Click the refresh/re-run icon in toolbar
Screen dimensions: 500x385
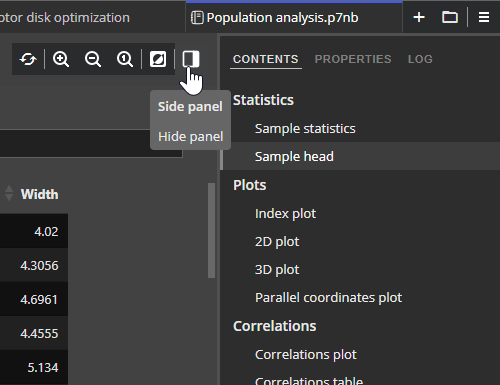click(x=28, y=59)
